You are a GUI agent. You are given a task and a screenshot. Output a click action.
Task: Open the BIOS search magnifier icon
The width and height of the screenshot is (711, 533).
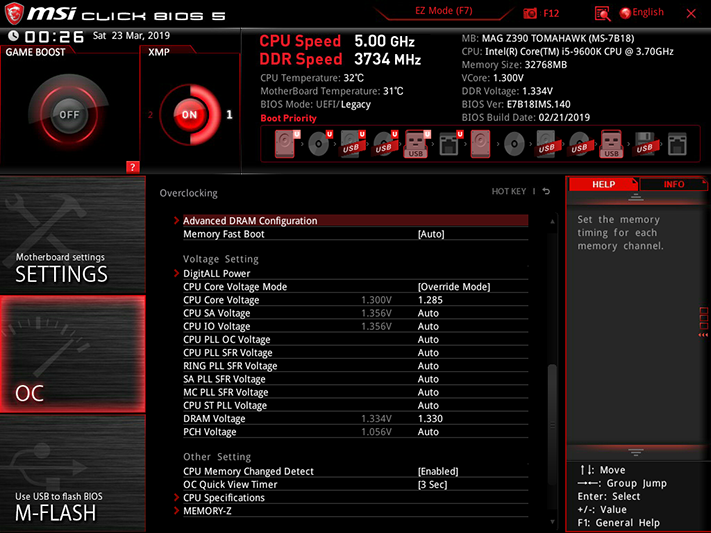[x=602, y=14]
